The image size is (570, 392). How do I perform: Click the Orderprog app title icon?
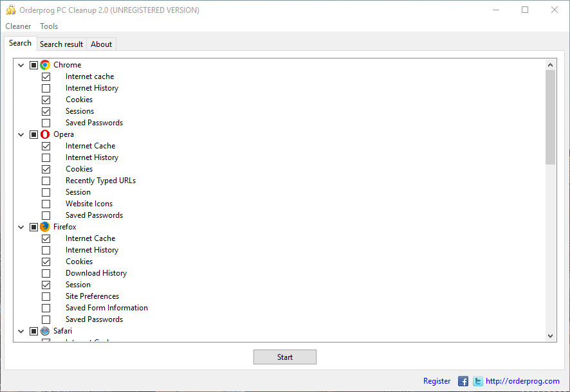click(x=10, y=10)
